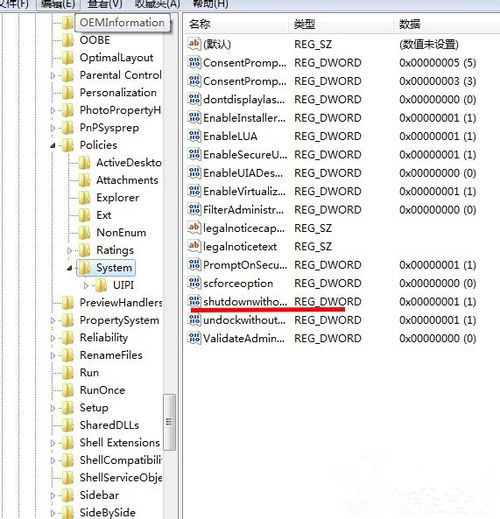This screenshot has height=519, width=500.
Task: Collapse the Policies tree node
Action: tap(53, 145)
